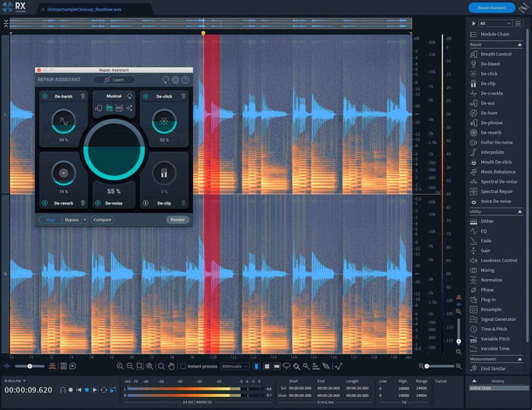Toggle De-noise power button
Screen dimensions: 532x410
(x=98, y=203)
